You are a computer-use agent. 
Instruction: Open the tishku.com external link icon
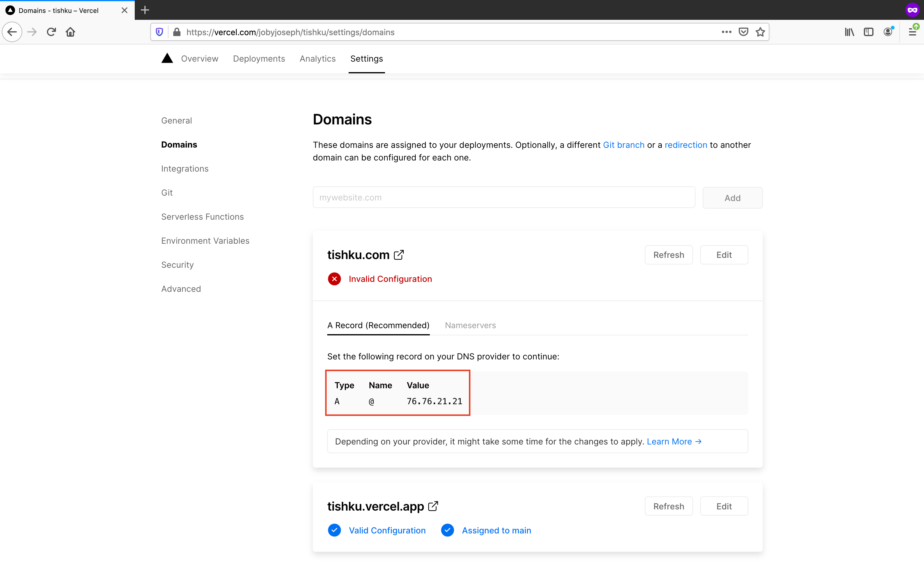(399, 255)
